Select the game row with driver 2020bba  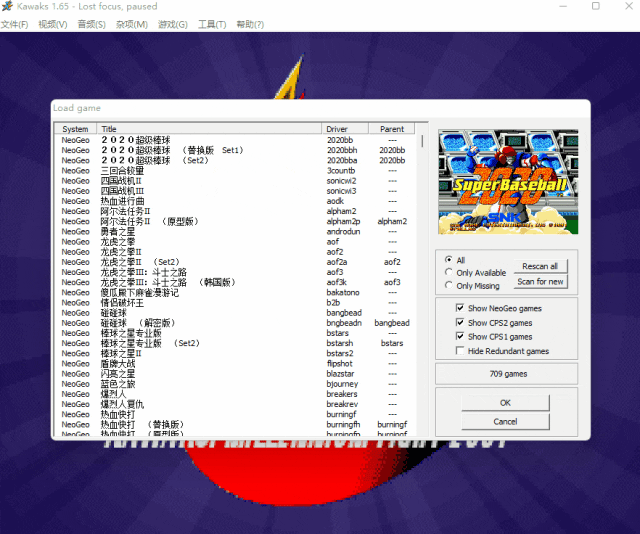(x=235, y=160)
